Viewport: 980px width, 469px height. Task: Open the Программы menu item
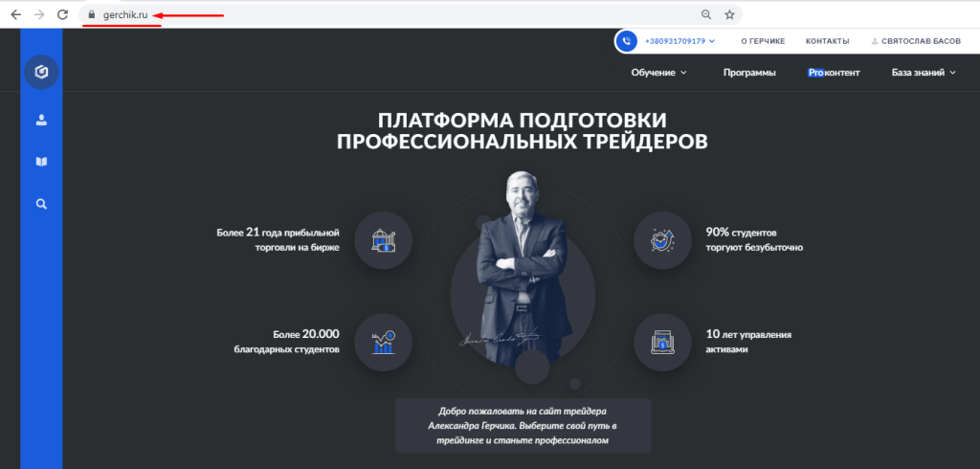[x=749, y=73]
